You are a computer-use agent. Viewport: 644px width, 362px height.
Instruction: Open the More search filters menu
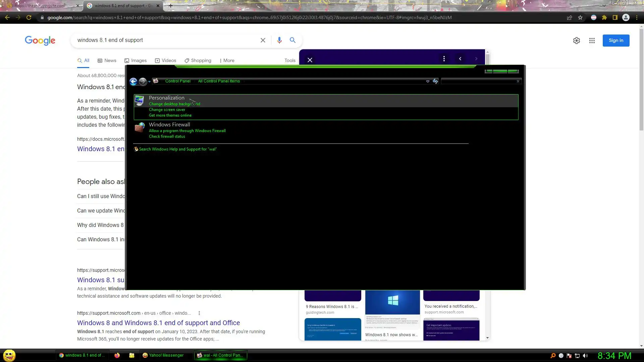pyautogui.click(x=227, y=61)
